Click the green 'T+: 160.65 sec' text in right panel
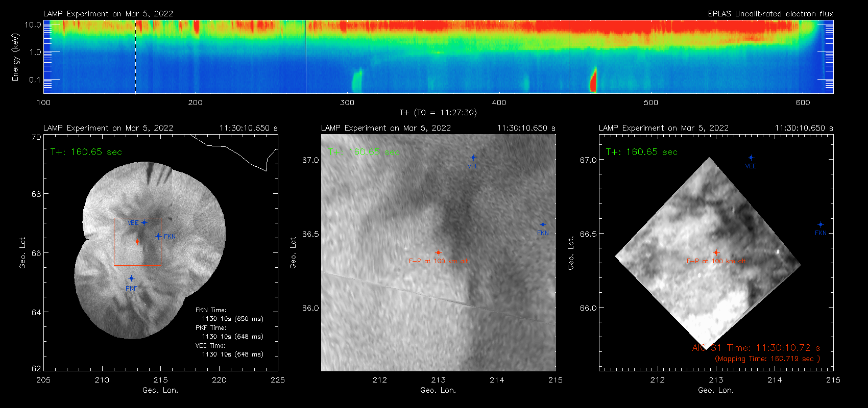868x408 pixels. [x=642, y=152]
